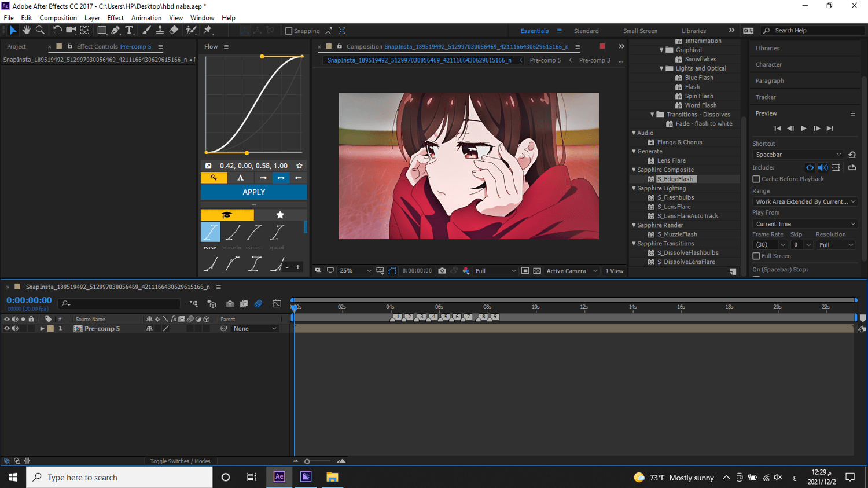Click the APPLY button in Flow panel
The image size is (868, 488).
254,192
